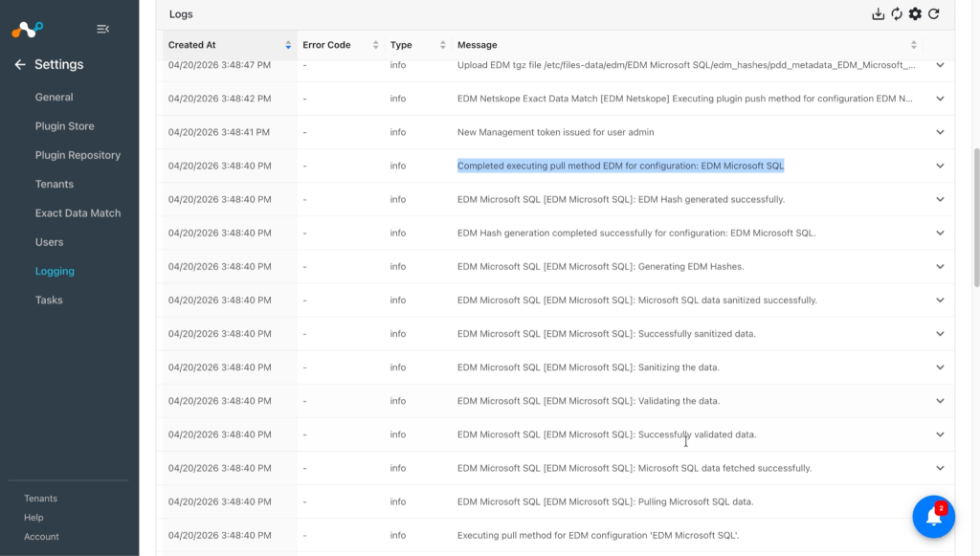Click the Netskope logo in sidebar

pyautogui.click(x=28, y=29)
